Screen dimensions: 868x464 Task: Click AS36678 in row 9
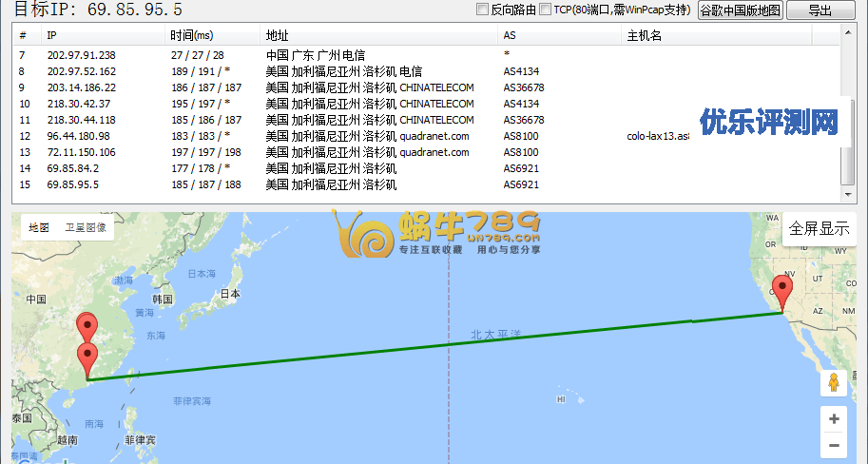pos(524,87)
